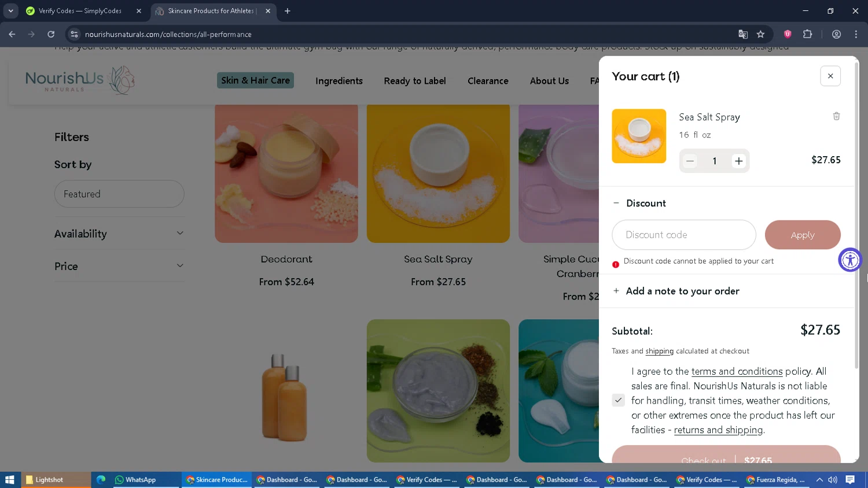868x488 pixels.
Task: Open the volume control in system tray
Action: coord(833,480)
